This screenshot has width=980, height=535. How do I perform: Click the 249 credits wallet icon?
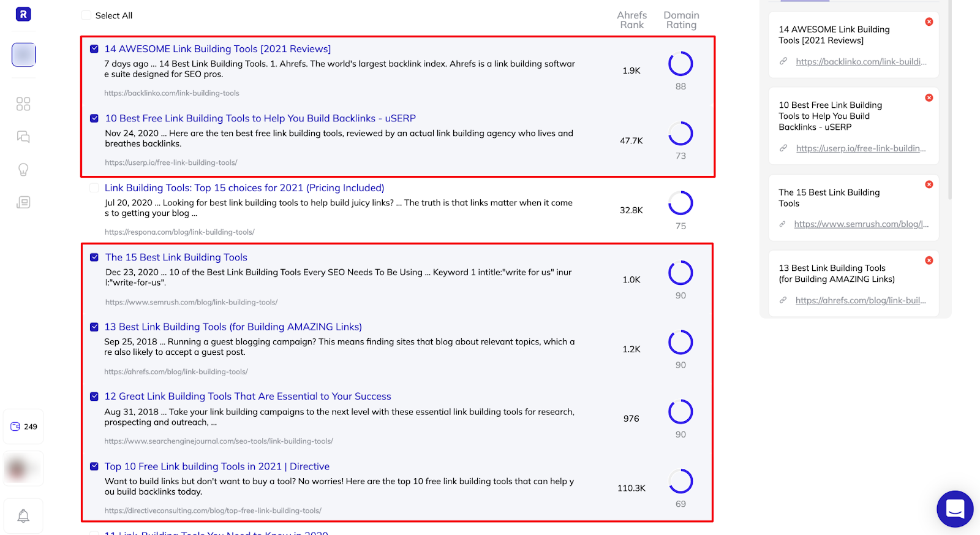pyautogui.click(x=23, y=427)
